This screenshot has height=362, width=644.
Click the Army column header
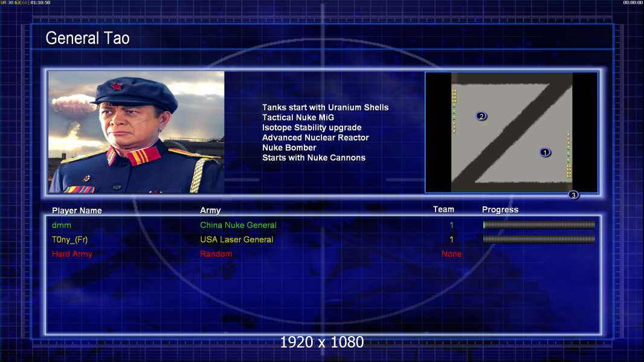[x=210, y=211]
